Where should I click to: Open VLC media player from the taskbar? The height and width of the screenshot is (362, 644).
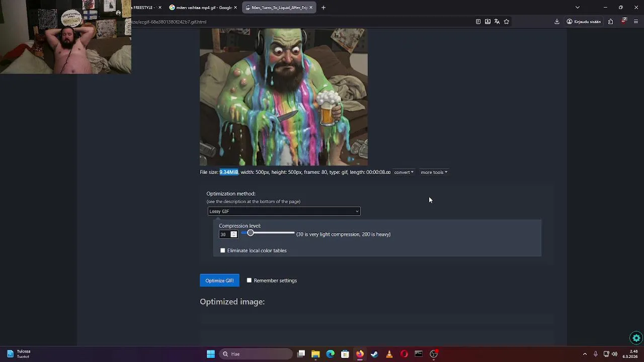click(x=389, y=354)
